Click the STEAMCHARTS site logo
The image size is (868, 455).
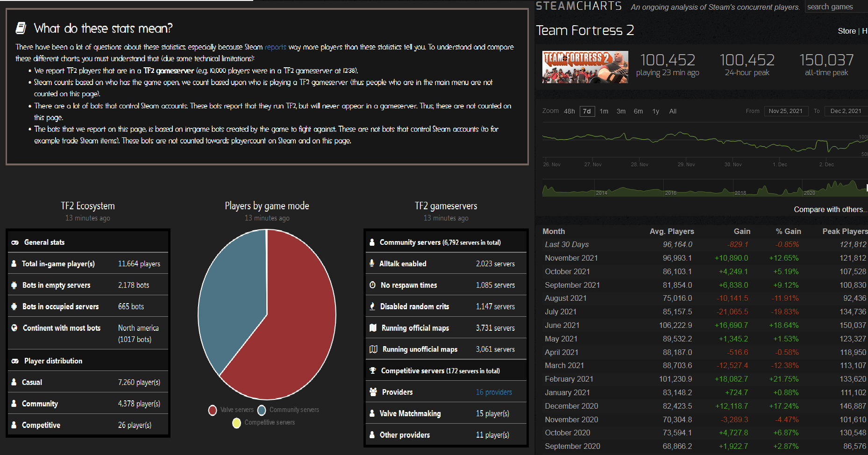tap(579, 6)
